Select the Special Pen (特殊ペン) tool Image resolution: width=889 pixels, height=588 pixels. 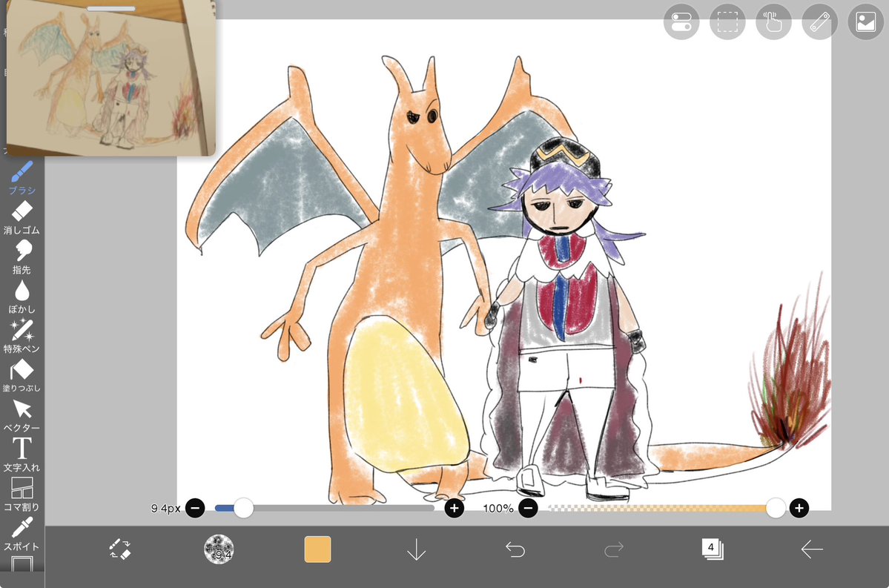click(22, 336)
